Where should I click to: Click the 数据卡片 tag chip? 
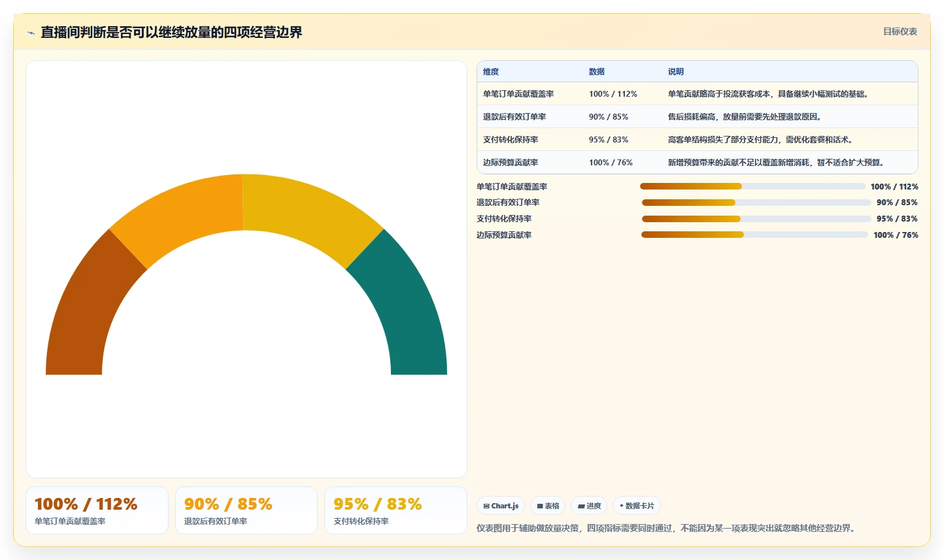[x=637, y=506]
